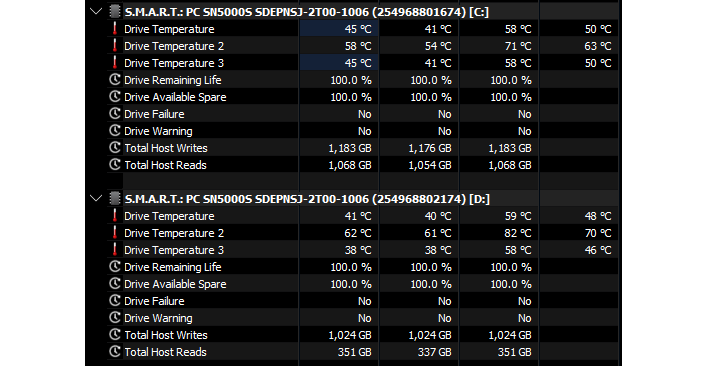
Task: Click clock icon of C: Drive Failure
Action: (115, 114)
